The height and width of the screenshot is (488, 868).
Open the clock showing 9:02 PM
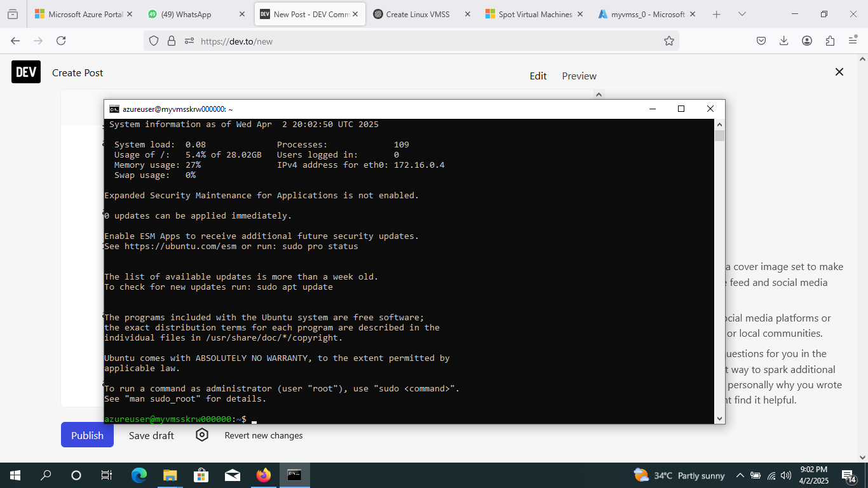(x=813, y=475)
